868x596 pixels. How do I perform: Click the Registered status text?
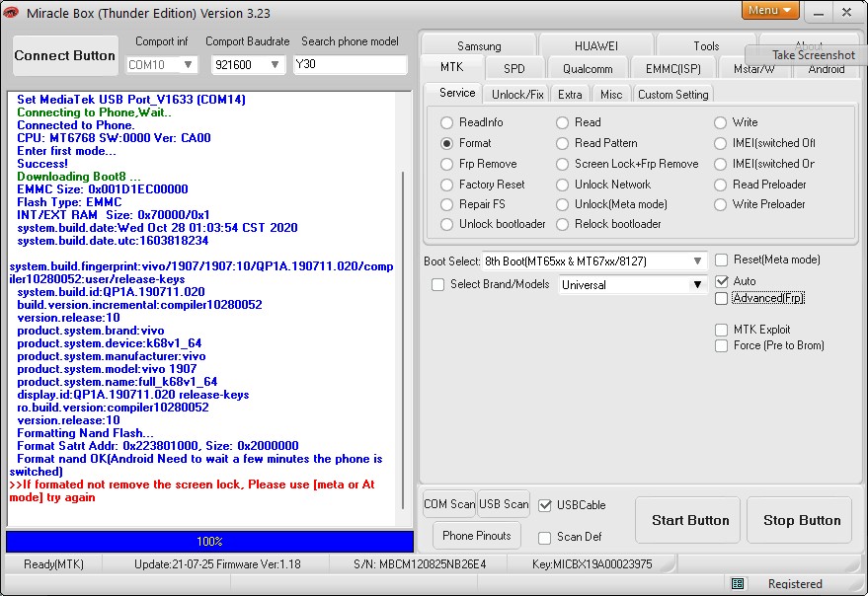[795, 584]
